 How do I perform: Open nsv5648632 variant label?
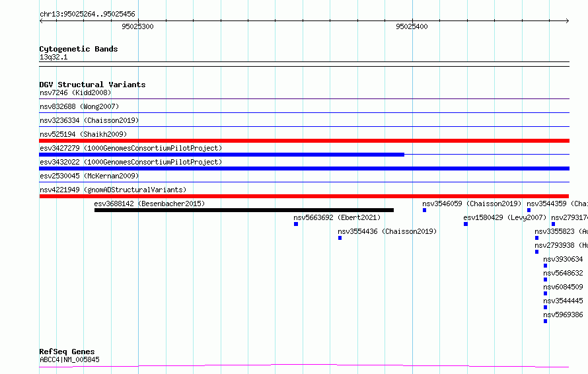tap(563, 273)
